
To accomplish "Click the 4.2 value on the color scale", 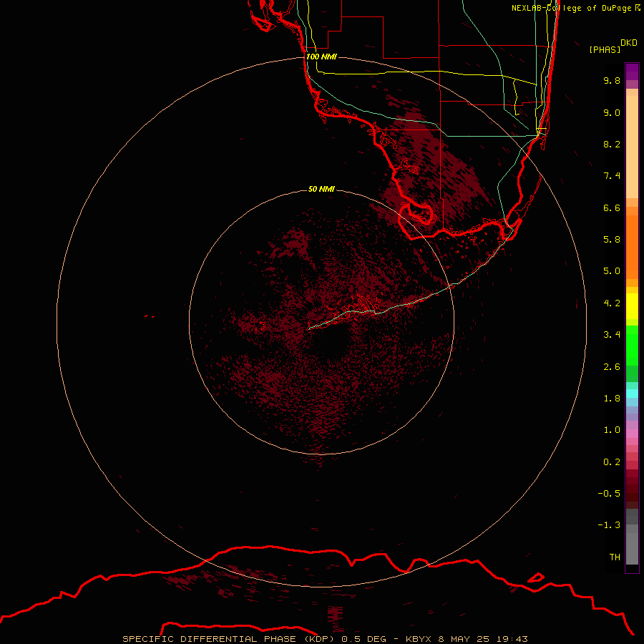I will pos(612,303).
